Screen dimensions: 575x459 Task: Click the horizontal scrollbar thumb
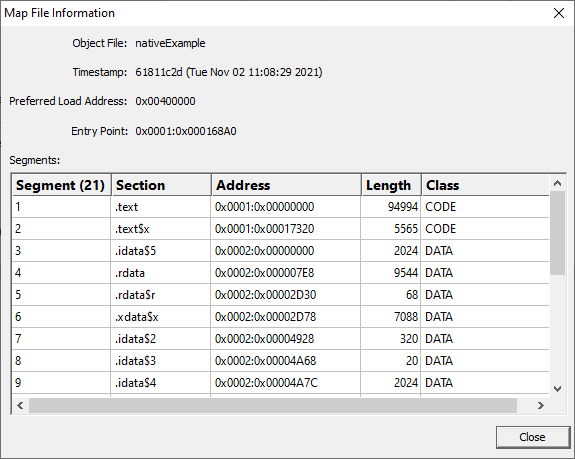tap(273, 405)
